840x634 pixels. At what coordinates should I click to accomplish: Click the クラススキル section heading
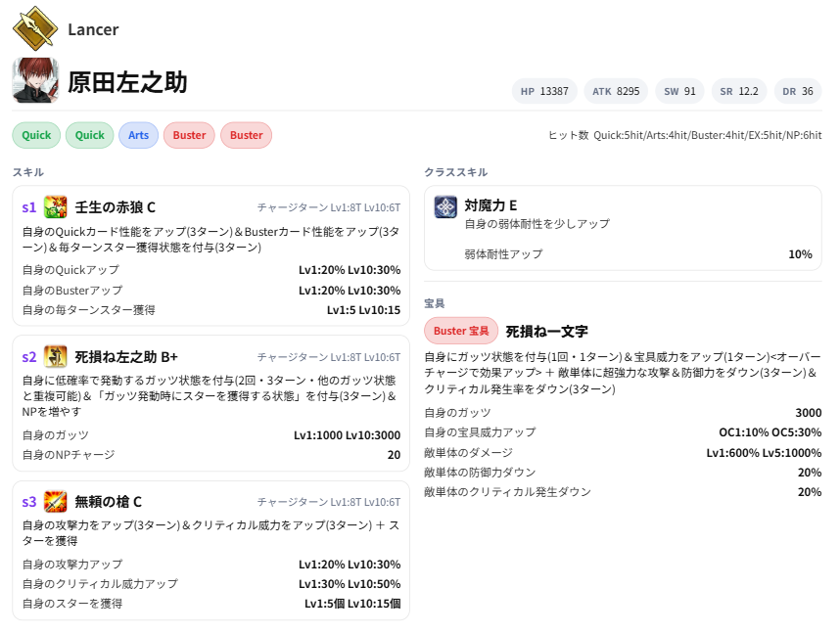pyautogui.click(x=456, y=172)
